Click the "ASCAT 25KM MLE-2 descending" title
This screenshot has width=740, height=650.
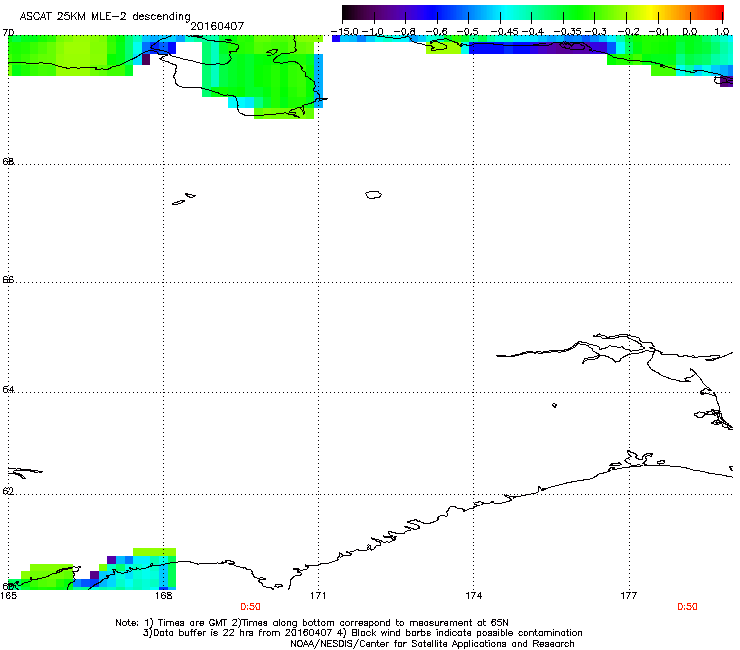point(105,17)
